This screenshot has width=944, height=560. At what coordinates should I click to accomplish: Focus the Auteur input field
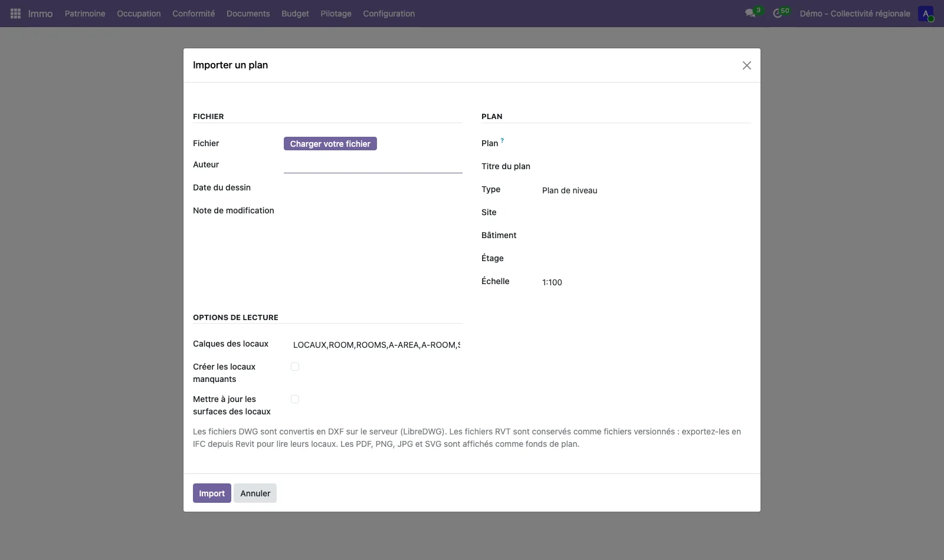(373, 166)
